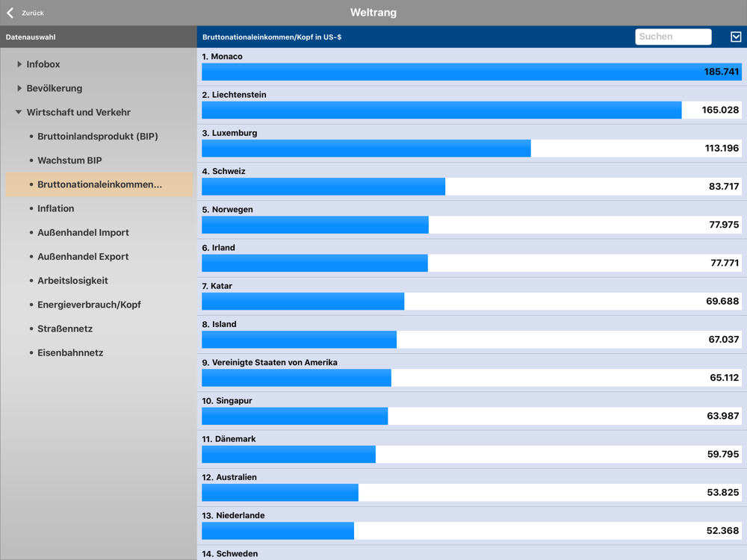Collapse the Wirtschaft und Verkehr section

[73, 113]
